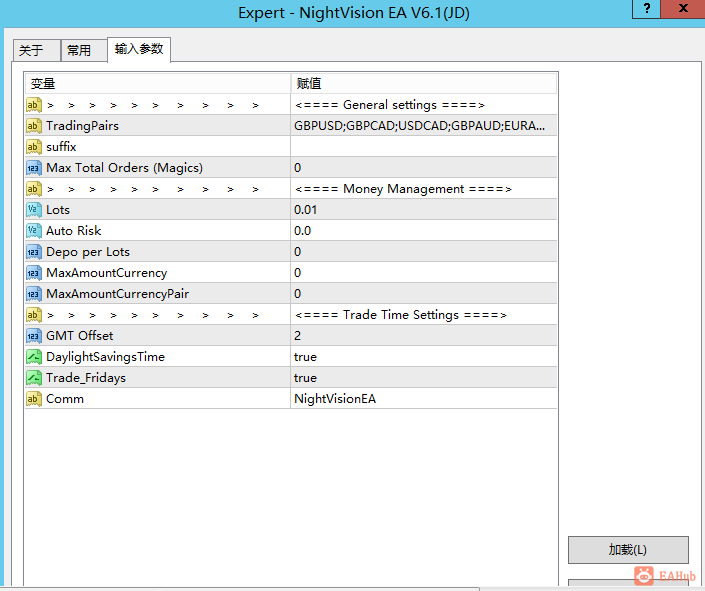Select the suffix variable name

click(x=61, y=147)
